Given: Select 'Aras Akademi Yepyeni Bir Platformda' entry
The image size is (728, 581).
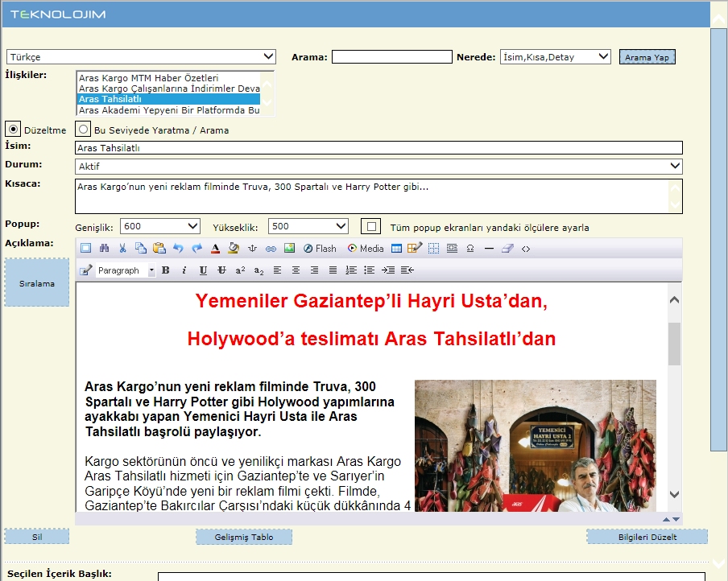Looking at the screenshot, I should coord(168,110).
